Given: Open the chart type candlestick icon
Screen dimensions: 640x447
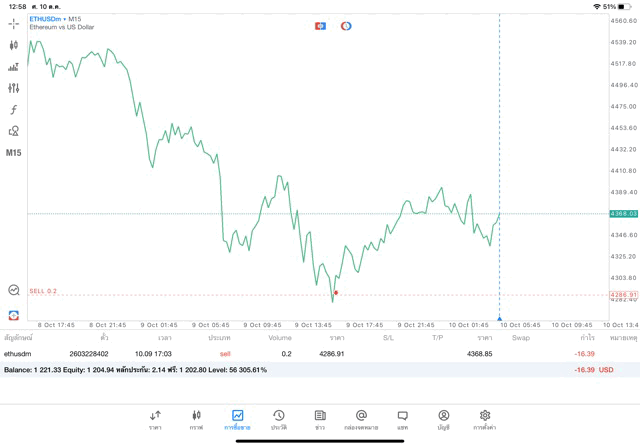Looking at the screenshot, I should pyautogui.click(x=14, y=45).
